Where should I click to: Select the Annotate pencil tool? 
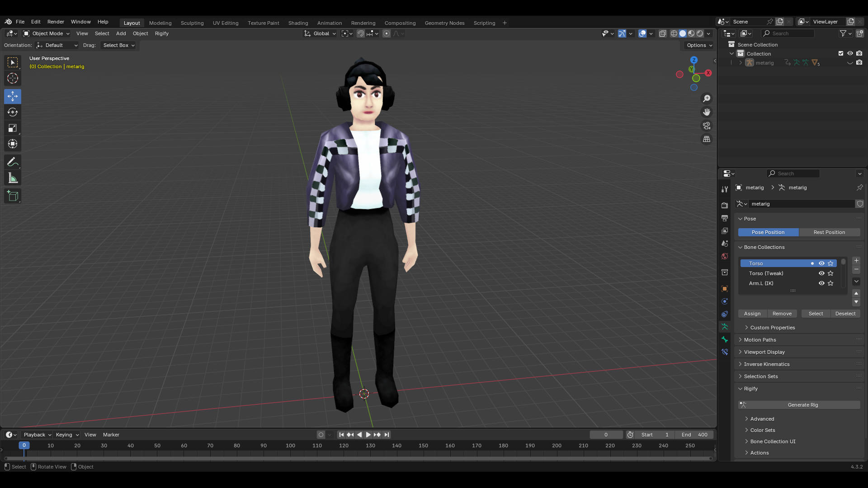tap(13, 162)
